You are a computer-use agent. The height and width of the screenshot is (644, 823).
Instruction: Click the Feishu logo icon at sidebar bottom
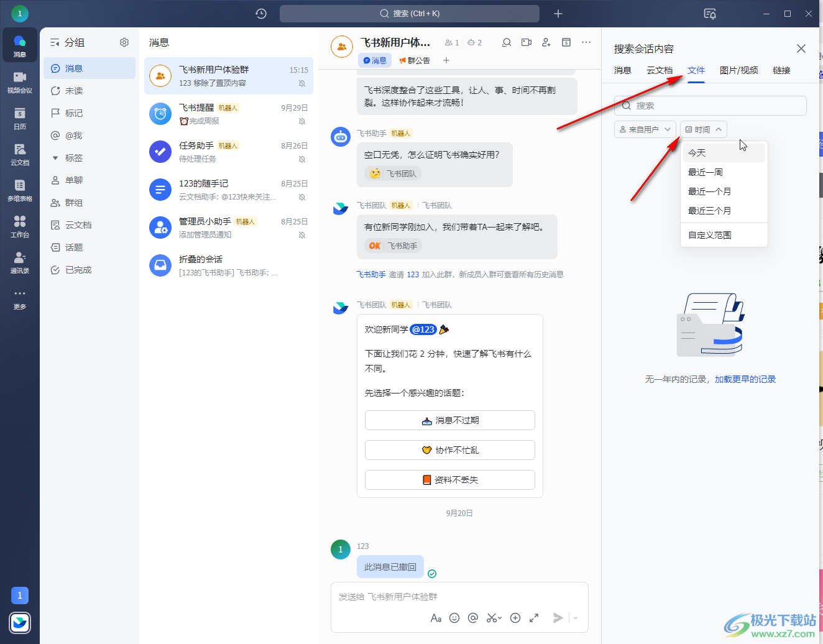coord(20,622)
